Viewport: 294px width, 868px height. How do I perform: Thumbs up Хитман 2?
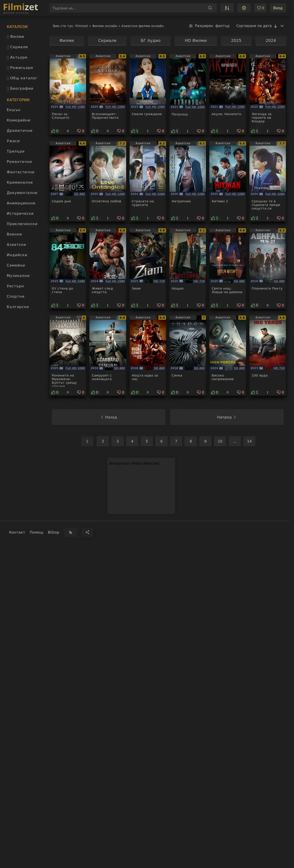[x=214, y=218]
